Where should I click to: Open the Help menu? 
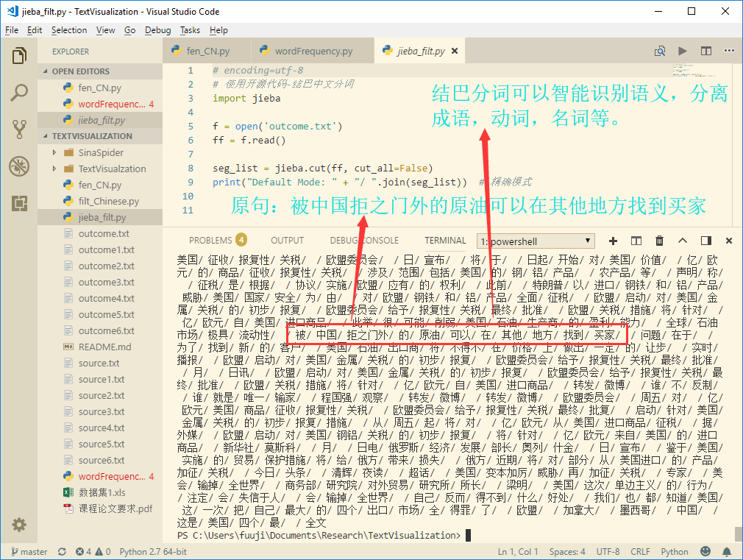coord(219,30)
